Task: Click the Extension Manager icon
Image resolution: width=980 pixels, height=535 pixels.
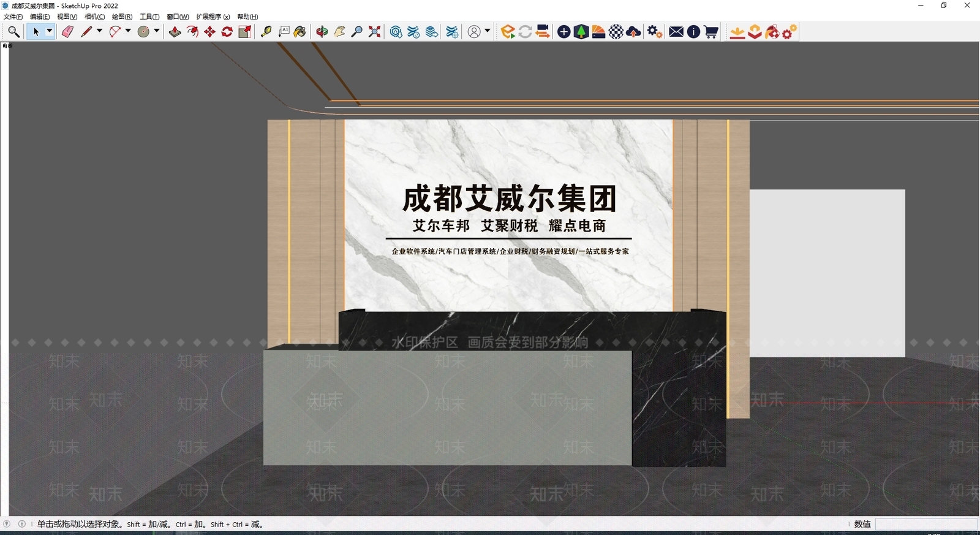Action: tap(452, 32)
